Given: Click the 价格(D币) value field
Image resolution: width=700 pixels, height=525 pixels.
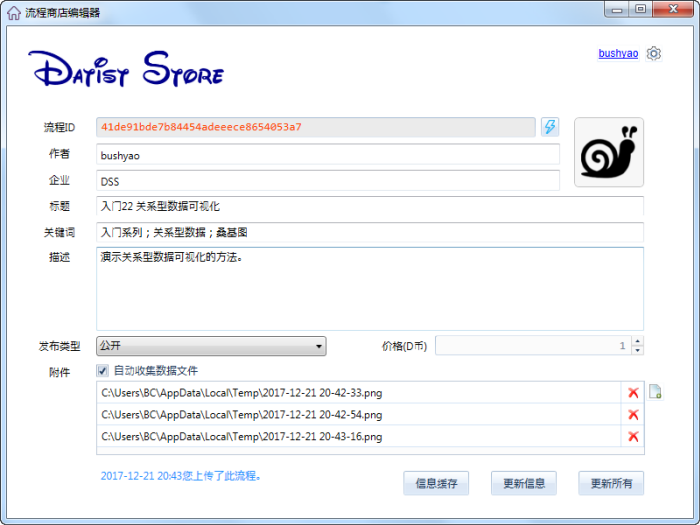Looking at the screenshot, I should [533, 346].
